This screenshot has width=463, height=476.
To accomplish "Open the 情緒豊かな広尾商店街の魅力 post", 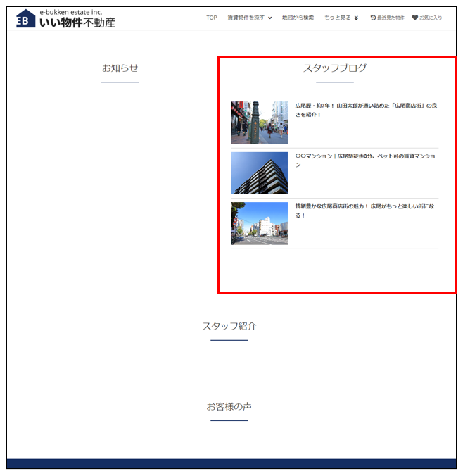I will [x=366, y=211].
